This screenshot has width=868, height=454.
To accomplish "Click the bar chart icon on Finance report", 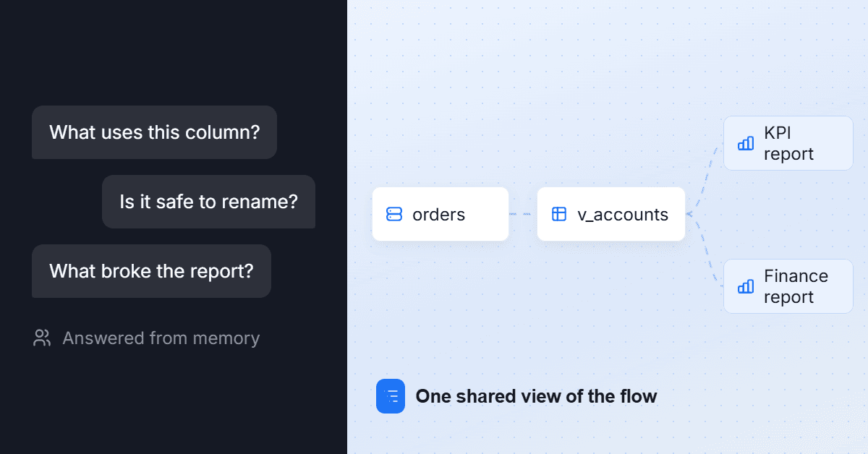I will tap(746, 286).
